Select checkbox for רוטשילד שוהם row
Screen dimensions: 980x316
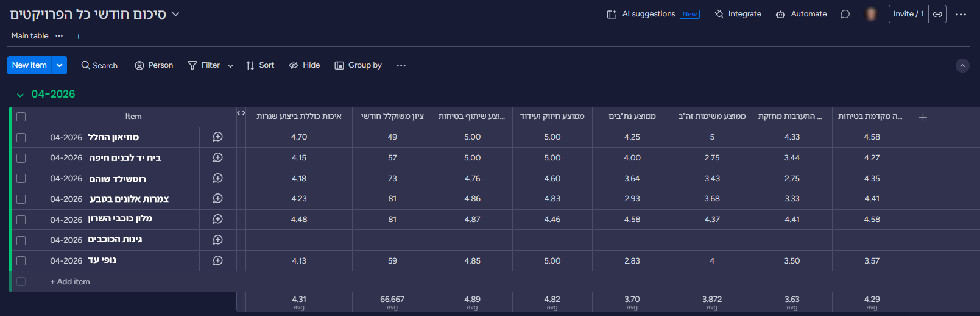click(x=21, y=179)
